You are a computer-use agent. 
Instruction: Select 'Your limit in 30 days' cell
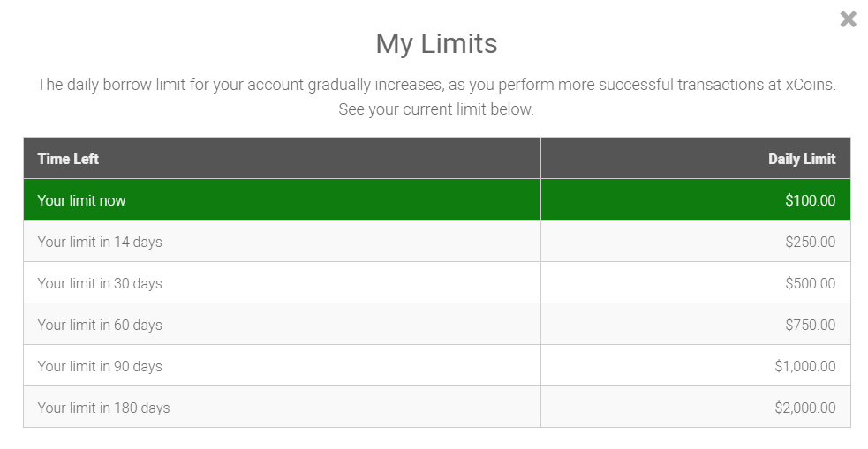[x=100, y=283]
